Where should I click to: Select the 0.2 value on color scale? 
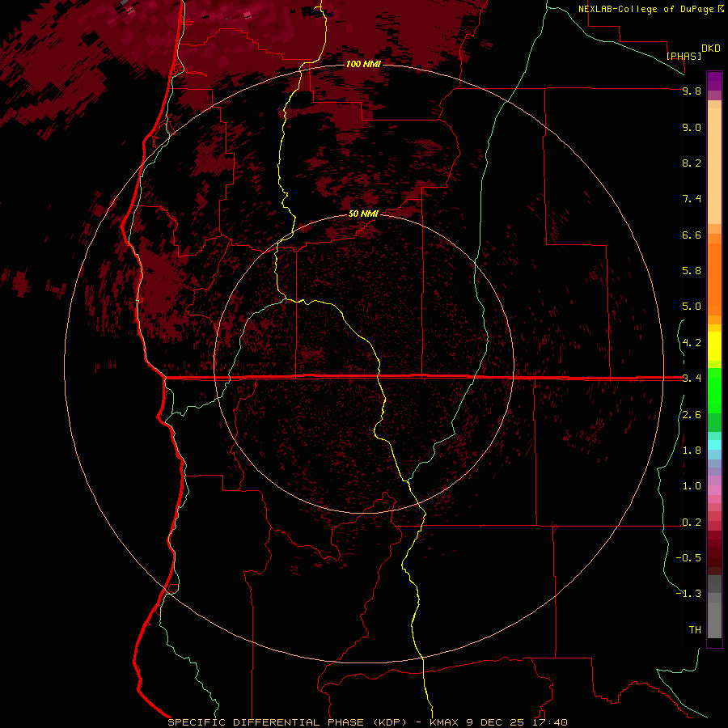pyautogui.click(x=692, y=523)
